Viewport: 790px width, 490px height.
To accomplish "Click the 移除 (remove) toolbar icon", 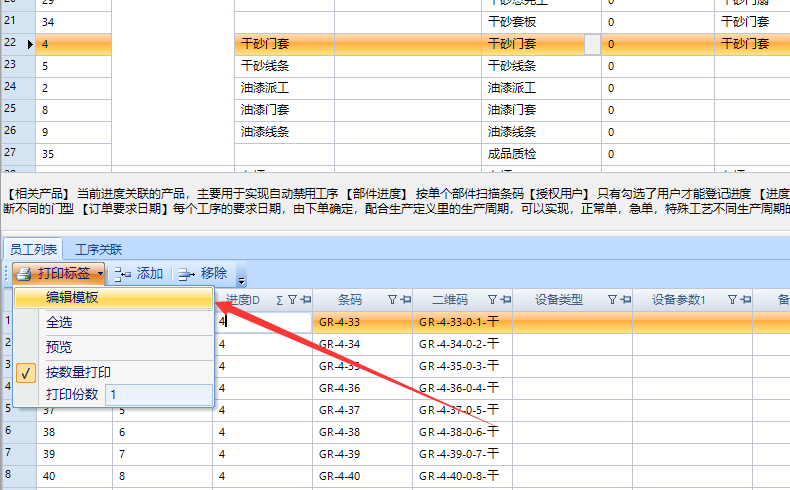I will point(186,274).
